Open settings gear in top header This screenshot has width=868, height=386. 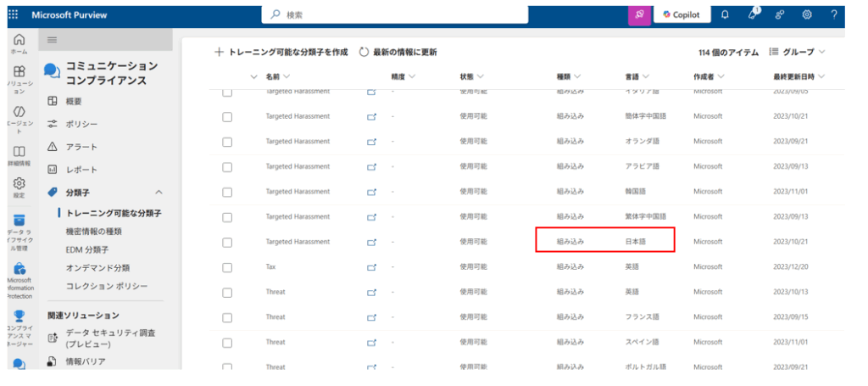(807, 14)
